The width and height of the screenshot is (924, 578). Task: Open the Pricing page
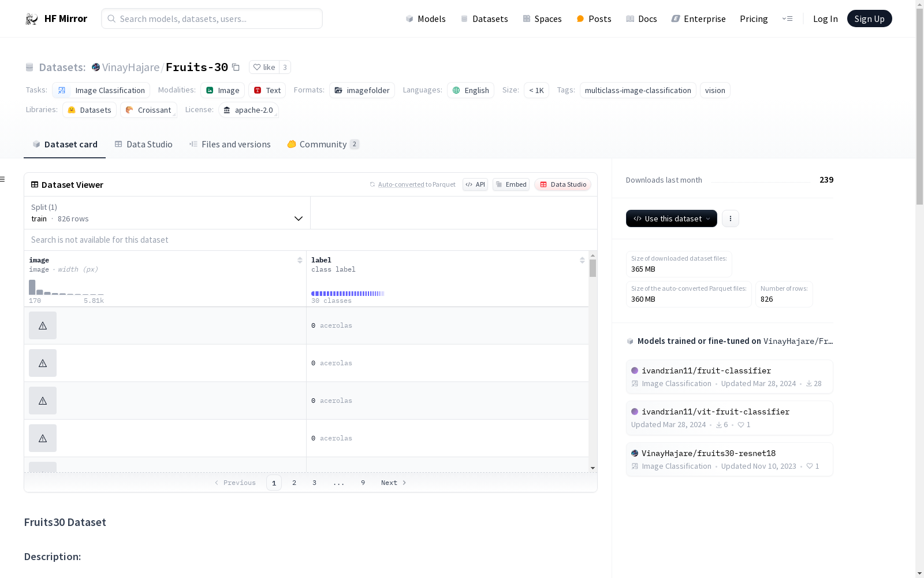click(754, 19)
